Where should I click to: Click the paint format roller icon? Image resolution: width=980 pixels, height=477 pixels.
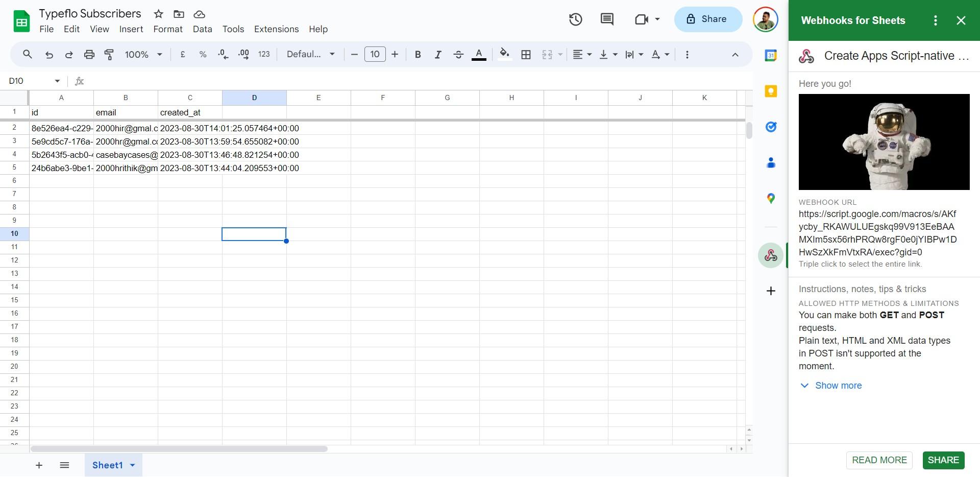(109, 55)
